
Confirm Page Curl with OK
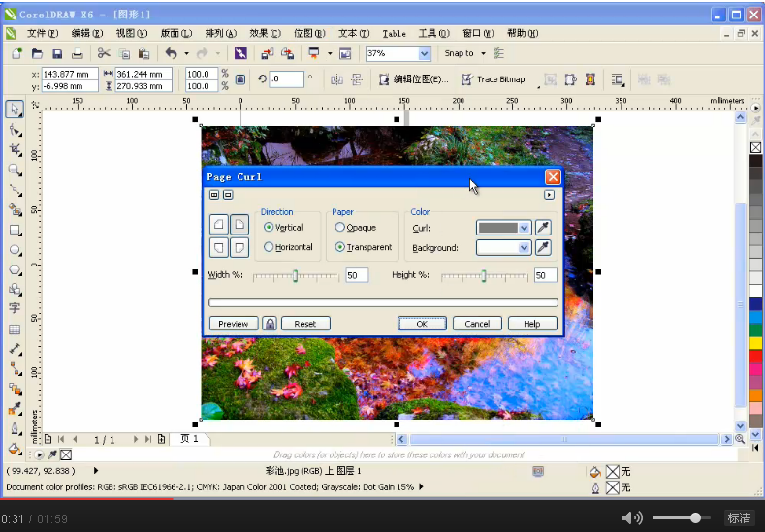point(422,324)
